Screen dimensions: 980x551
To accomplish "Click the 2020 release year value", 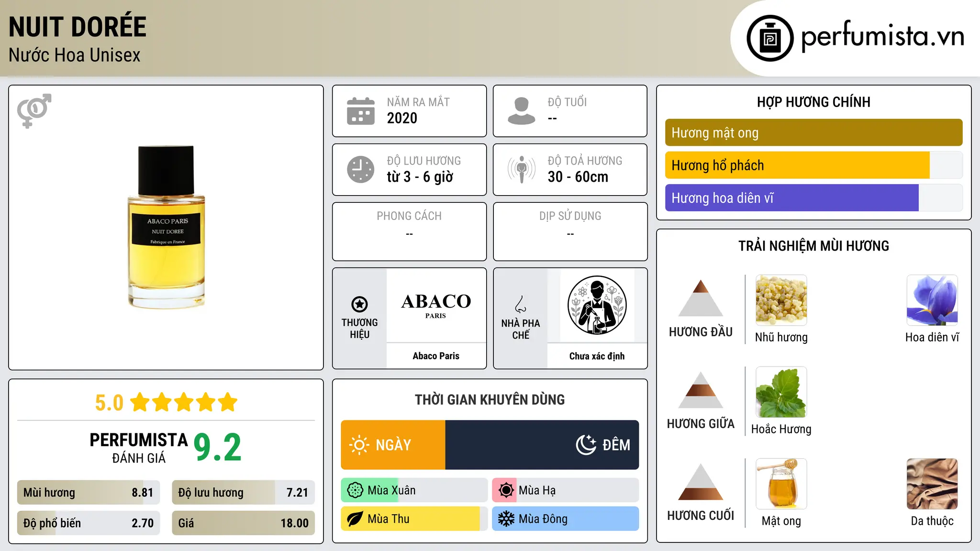I will [x=402, y=118].
